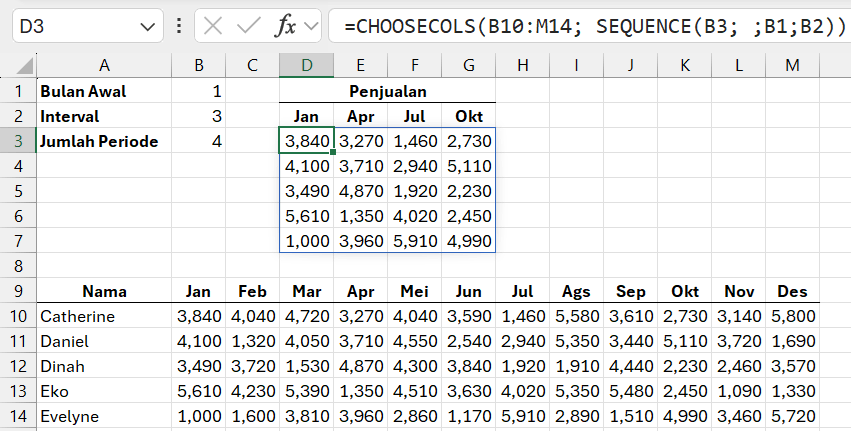Select row 3 header

[x=18, y=141]
